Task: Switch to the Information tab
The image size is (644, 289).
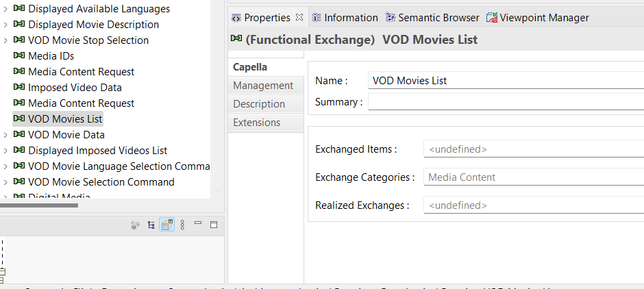Action: coord(345,18)
